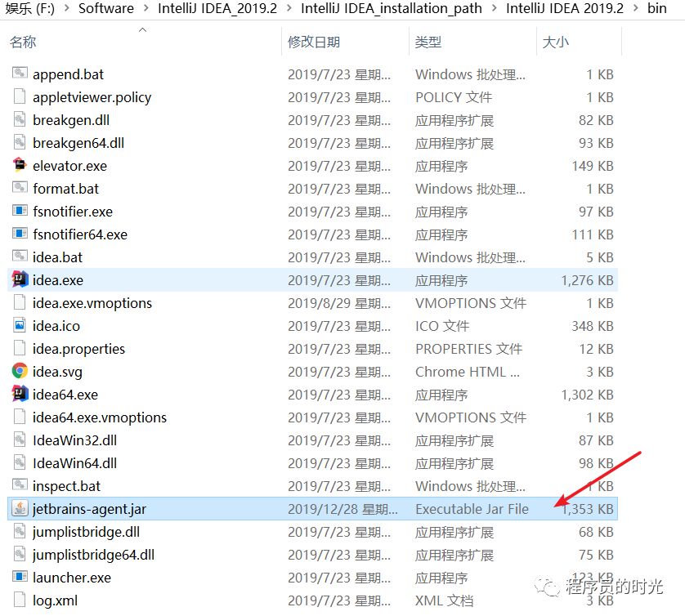Select the jumplistbridge64.dll file name
Screen dimensions: 685x616
93,555
